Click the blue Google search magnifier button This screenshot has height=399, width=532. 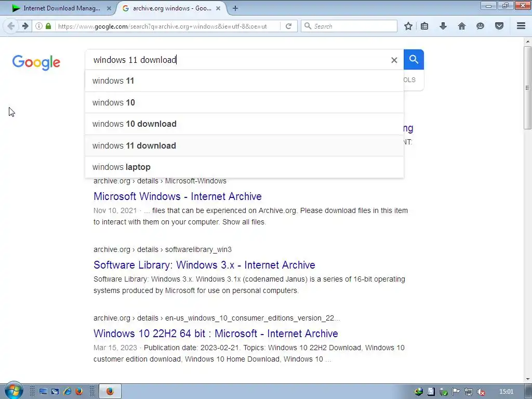coord(414,59)
